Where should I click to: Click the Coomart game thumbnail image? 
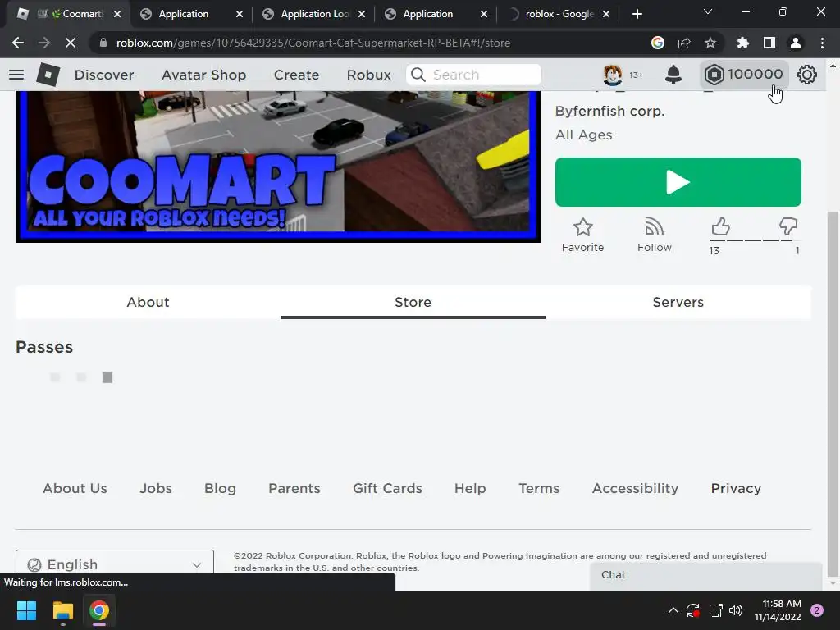tap(277, 166)
